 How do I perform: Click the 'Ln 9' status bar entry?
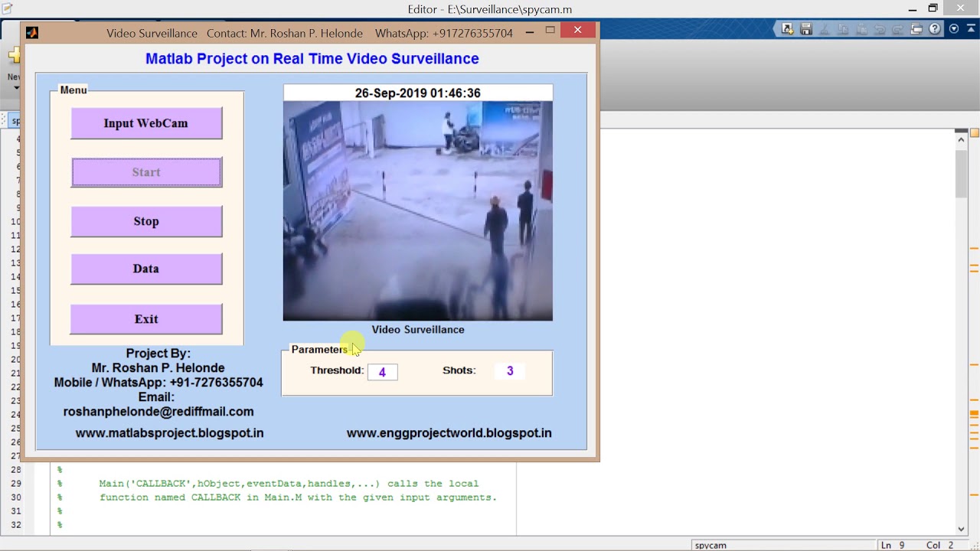click(x=893, y=545)
